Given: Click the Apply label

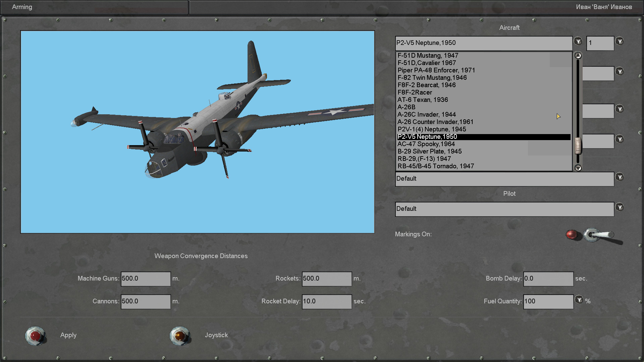Looking at the screenshot, I should 68,335.
